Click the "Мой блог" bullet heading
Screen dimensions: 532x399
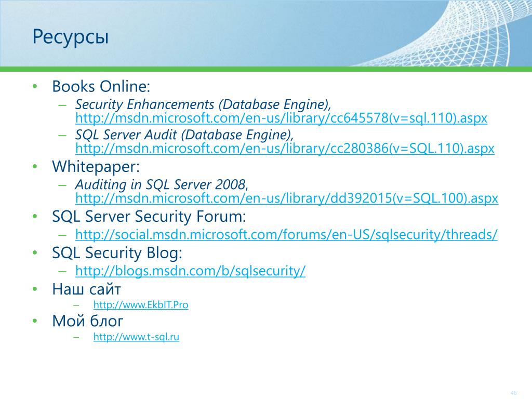87,321
